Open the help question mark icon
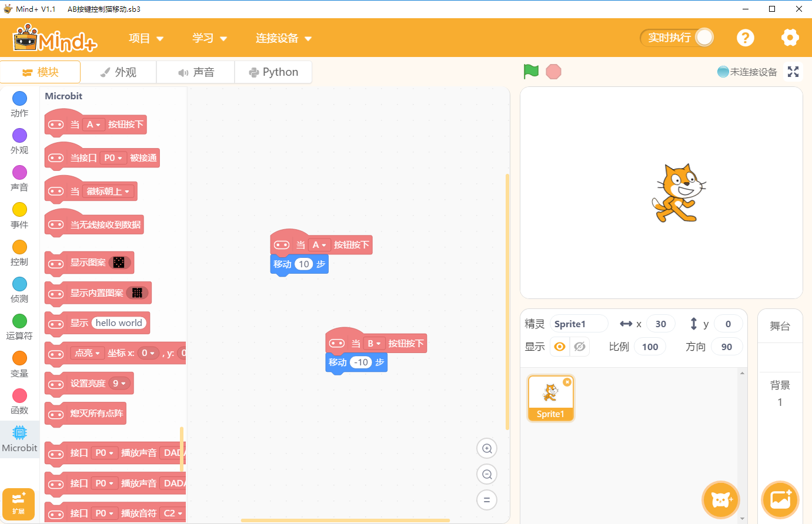Image resolution: width=812 pixels, height=524 pixels. [x=746, y=38]
